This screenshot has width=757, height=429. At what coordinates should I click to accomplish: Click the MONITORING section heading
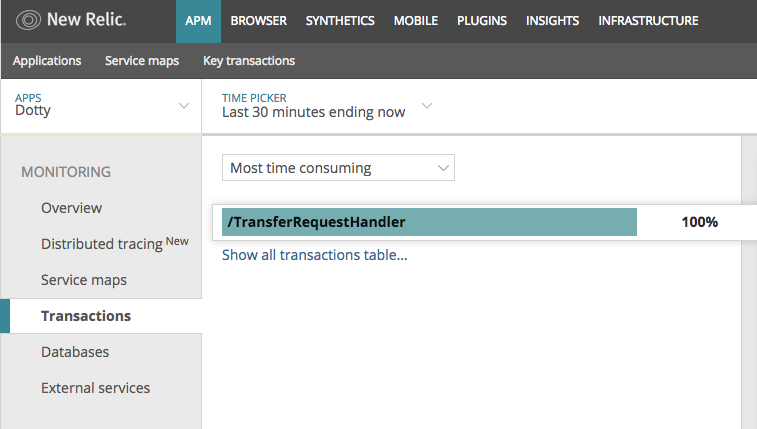[66, 172]
